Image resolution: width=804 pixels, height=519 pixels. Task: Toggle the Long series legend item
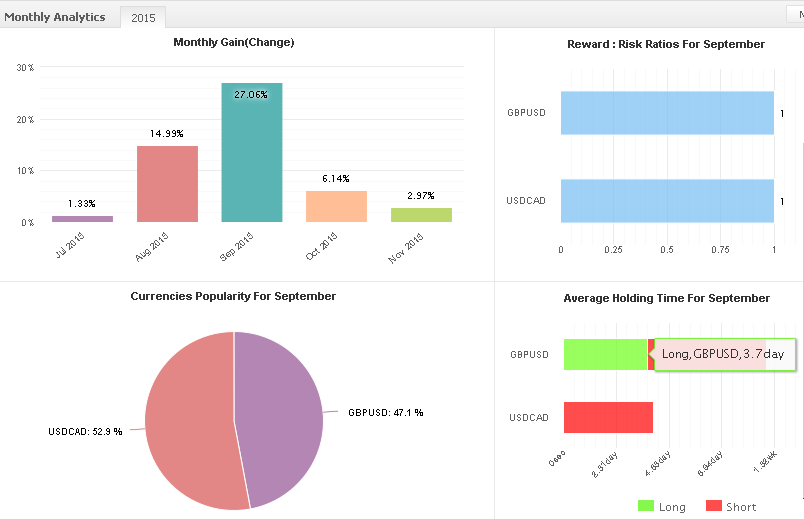[661, 507]
